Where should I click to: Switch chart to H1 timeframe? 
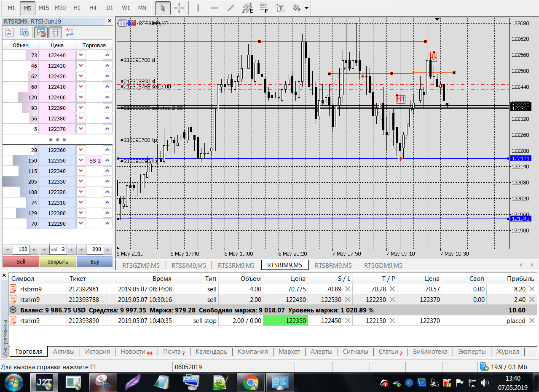[77, 8]
